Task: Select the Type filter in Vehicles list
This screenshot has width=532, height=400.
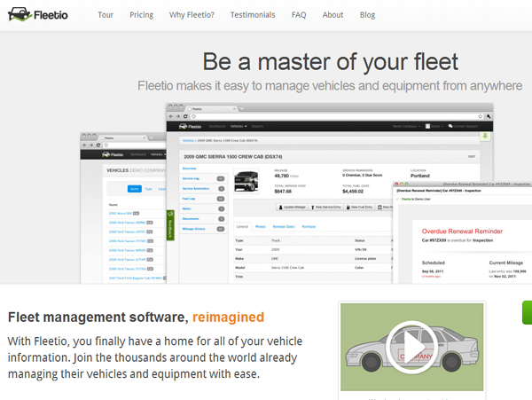Action: (149, 189)
